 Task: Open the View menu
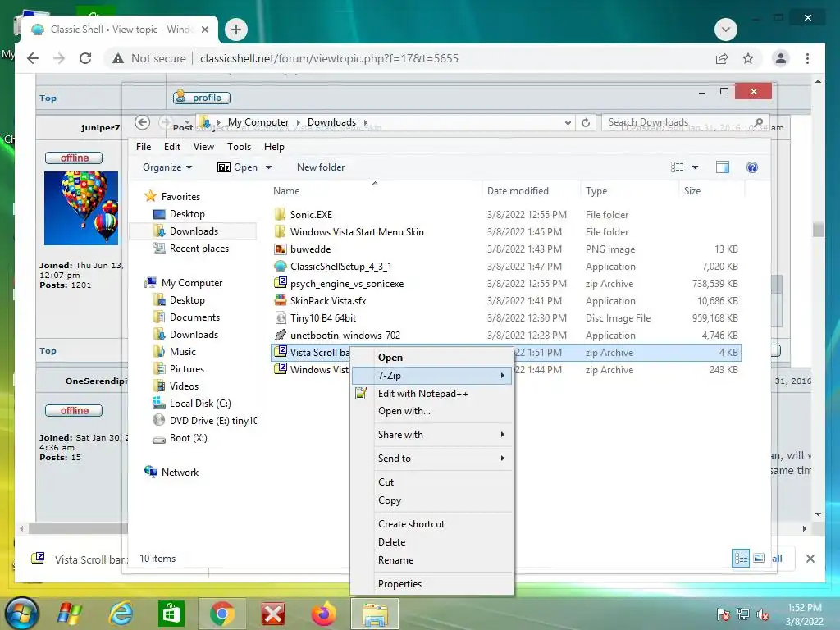[x=203, y=147]
